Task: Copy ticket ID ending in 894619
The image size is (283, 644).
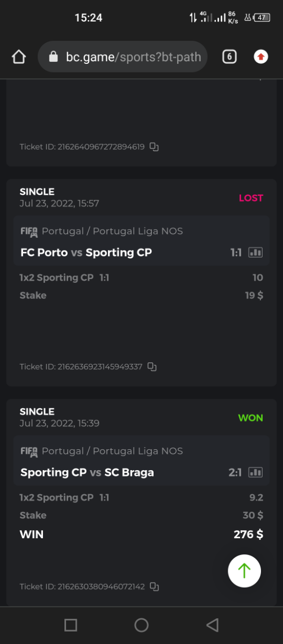Action: tap(154, 147)
